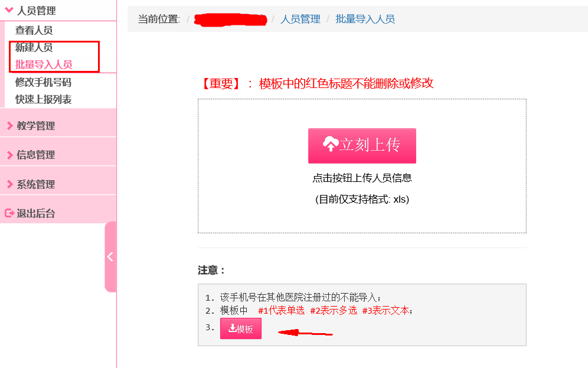The width and height of the screenshot is (588, 368).
Task: Click the cloud upload icon on 立刻上传
Action: point(331,144)
